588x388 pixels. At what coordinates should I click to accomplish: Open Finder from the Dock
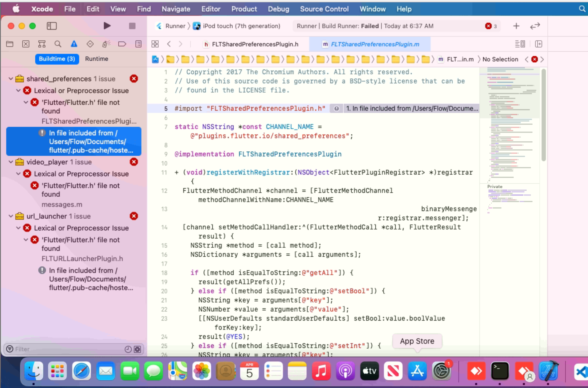34,371
